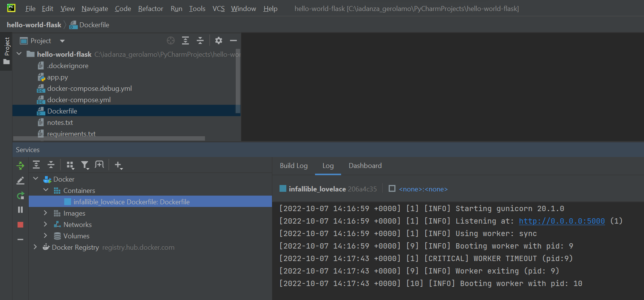This screenshot has height=300, width=644.
Task: Click the pencil edit configuration icon
Action: [20, 181]
